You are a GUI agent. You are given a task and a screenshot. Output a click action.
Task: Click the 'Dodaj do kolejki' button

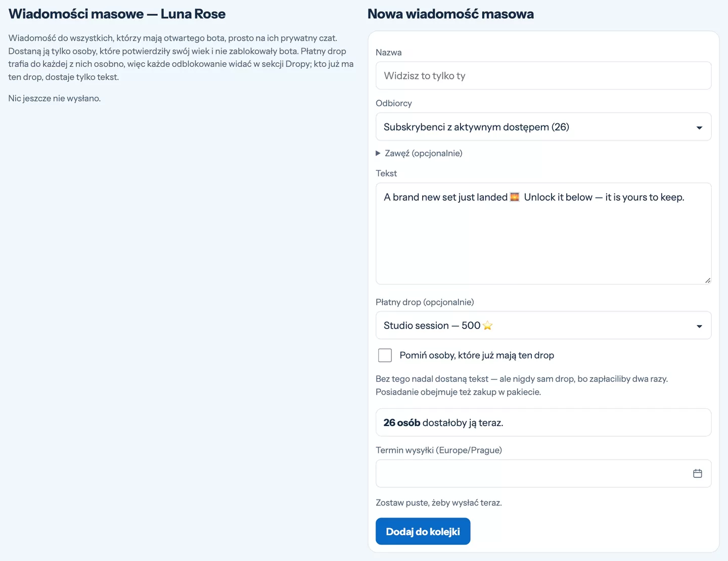tap(423, 531)
